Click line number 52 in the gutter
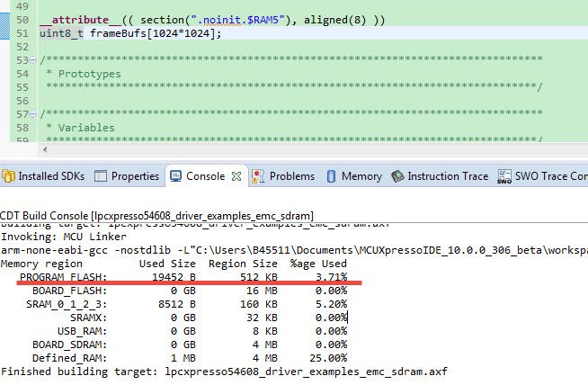The width and height of the screenshot is (588, 385). pos(22,47)
